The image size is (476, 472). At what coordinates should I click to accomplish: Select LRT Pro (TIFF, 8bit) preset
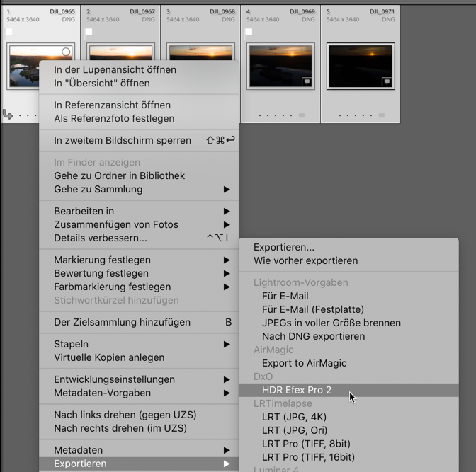(x=348, y=444)
